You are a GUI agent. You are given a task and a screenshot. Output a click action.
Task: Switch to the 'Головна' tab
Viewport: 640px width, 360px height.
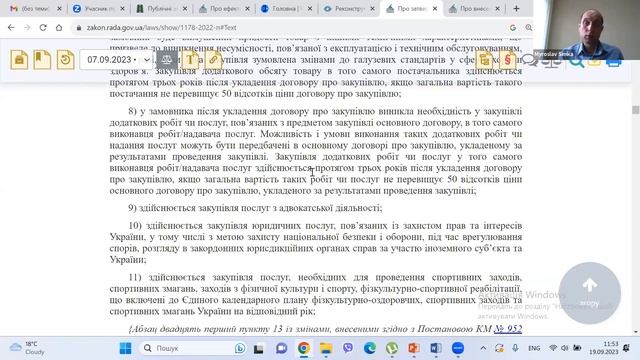point(287,9)
